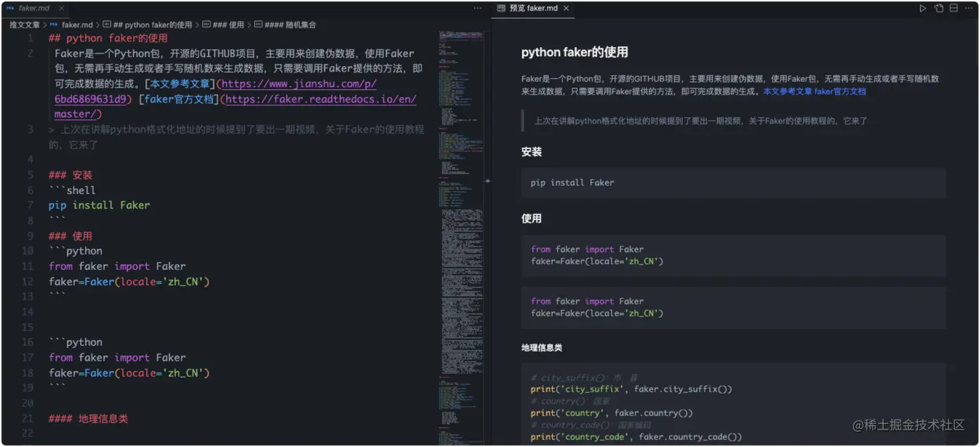Screen dimensions: 980x447
Task: Switch to the 预览 faker.md preview tab
Action: [x=534, y=8]
